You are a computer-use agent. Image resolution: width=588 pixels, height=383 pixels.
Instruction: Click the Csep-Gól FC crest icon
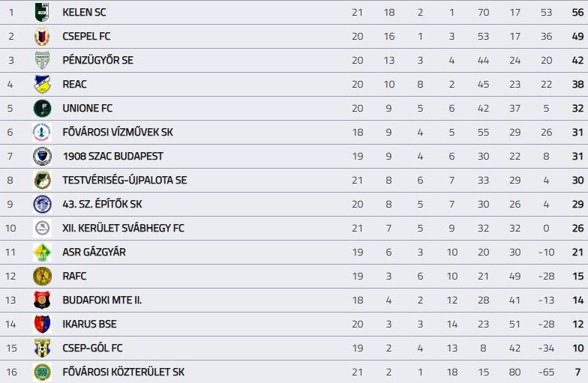pyautogui.click(x=42, y=348)
